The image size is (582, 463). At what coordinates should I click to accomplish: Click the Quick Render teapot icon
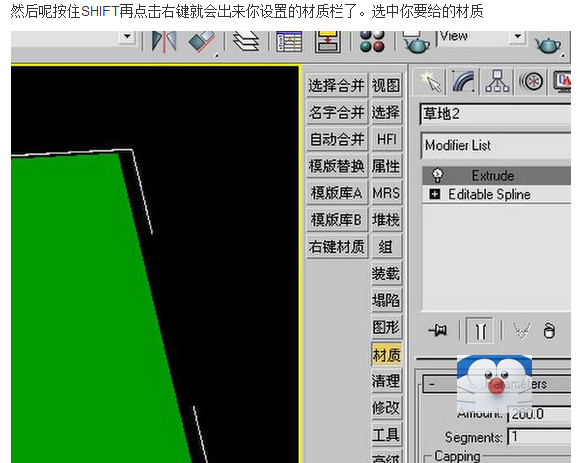point(548,45)
